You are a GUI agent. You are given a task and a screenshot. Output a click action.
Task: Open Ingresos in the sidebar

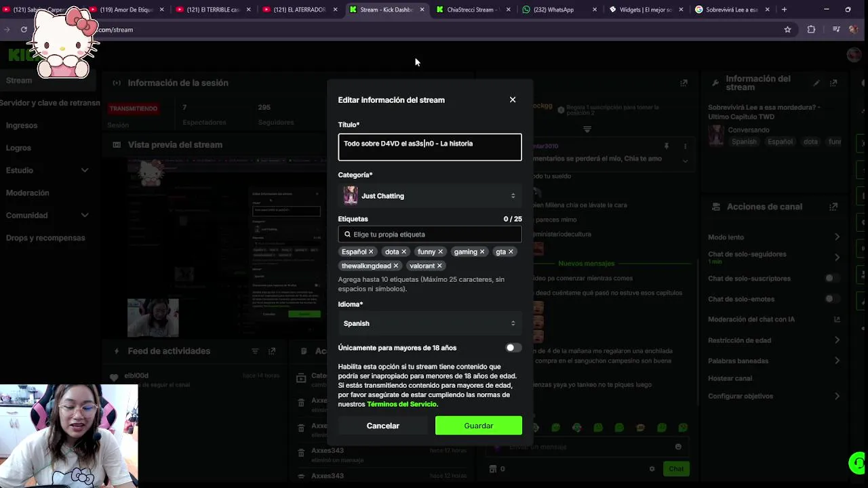click(22, 125)
